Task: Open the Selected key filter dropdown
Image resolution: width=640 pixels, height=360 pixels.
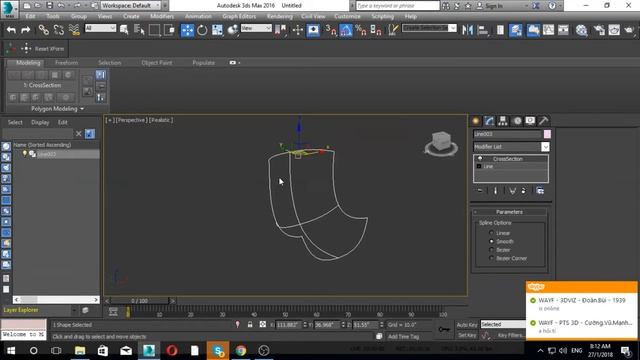Action: click(x=503, y=324)
